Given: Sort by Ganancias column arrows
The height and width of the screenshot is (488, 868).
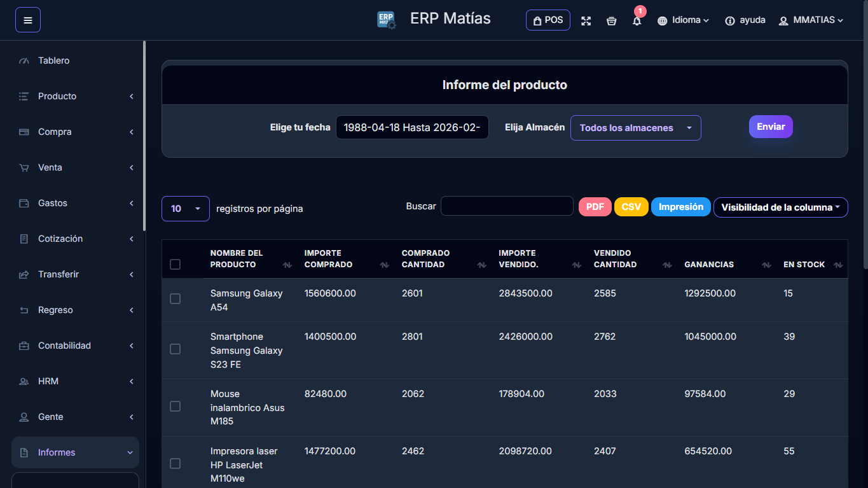Looking at the screenshot, I should pos(766,265).
